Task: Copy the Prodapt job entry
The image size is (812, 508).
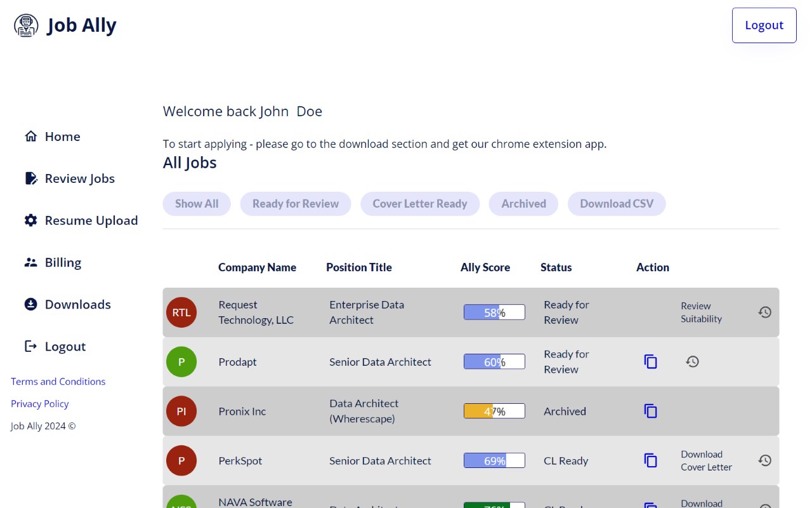Action: pos(651,361)
